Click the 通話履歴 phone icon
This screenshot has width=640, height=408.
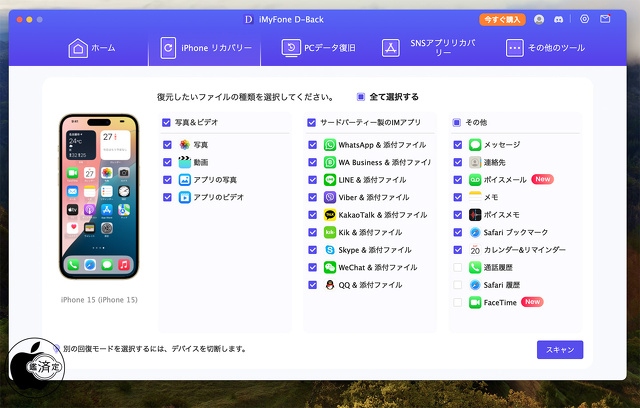tap(475, 268)
